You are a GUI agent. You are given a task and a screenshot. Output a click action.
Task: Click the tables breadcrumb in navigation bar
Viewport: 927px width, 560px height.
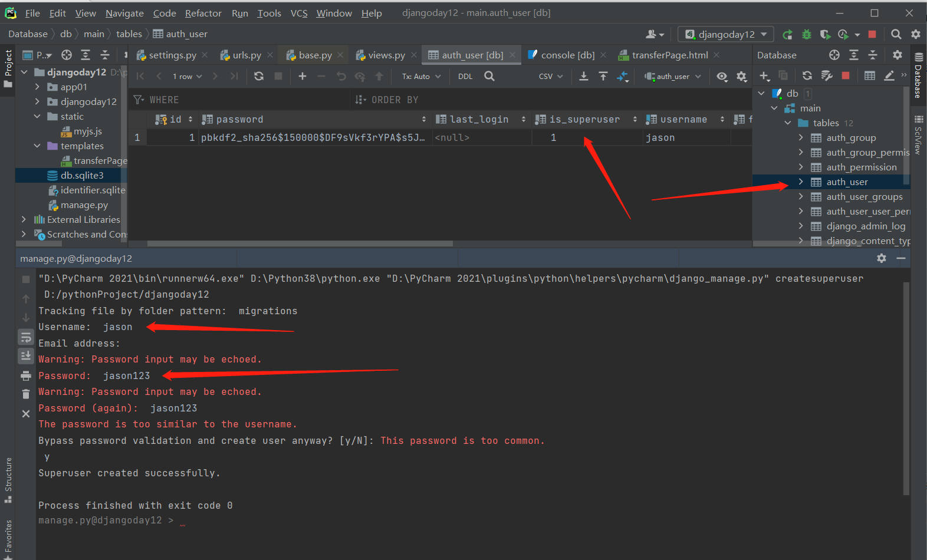[129, 34]
